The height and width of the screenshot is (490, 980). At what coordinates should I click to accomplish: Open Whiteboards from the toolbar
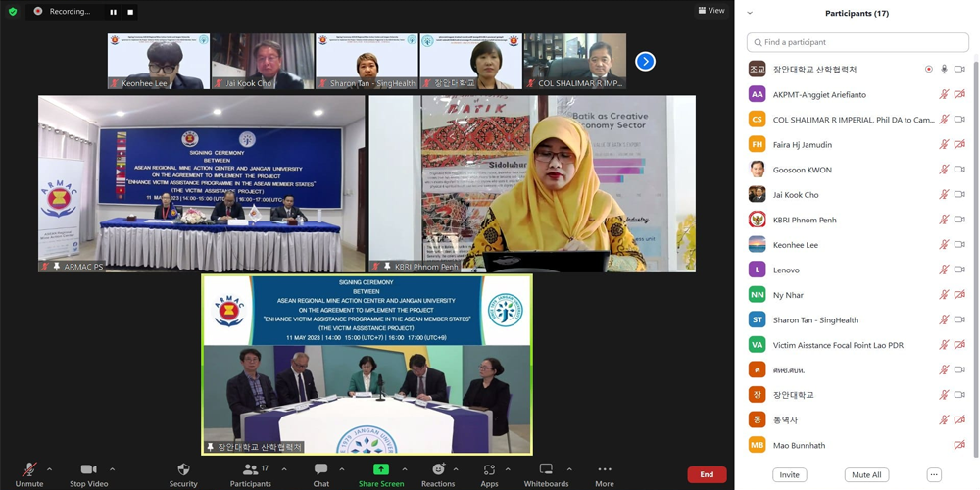tap(546, 470)
